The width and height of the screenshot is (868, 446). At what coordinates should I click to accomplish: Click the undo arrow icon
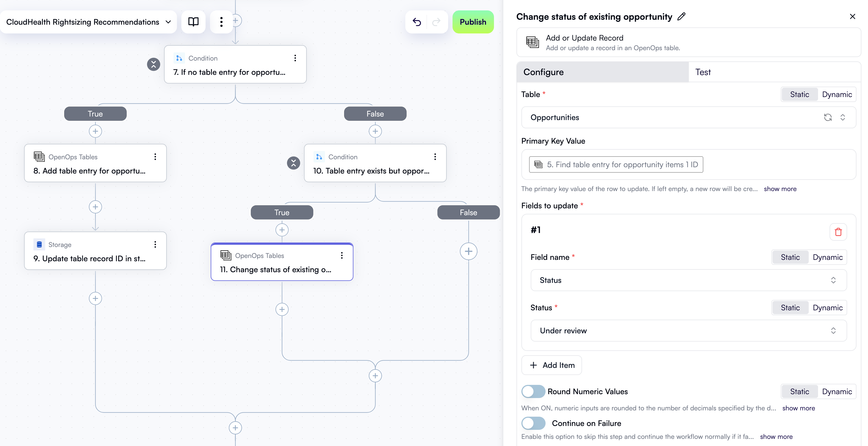pos(417,22)
